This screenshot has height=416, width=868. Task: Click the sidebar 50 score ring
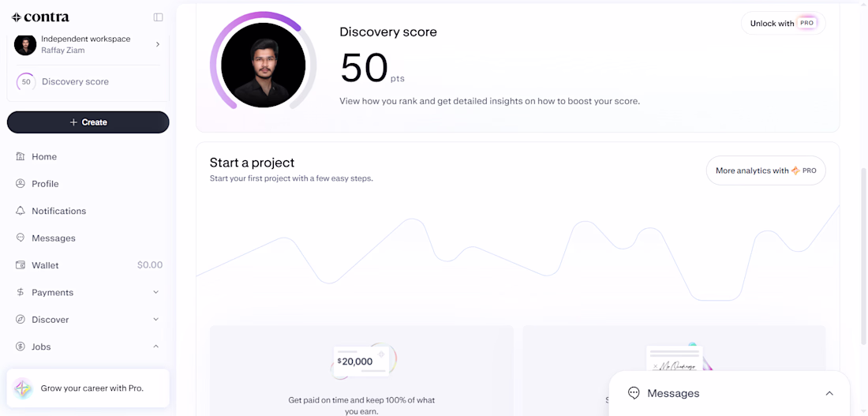coord(26,82)
